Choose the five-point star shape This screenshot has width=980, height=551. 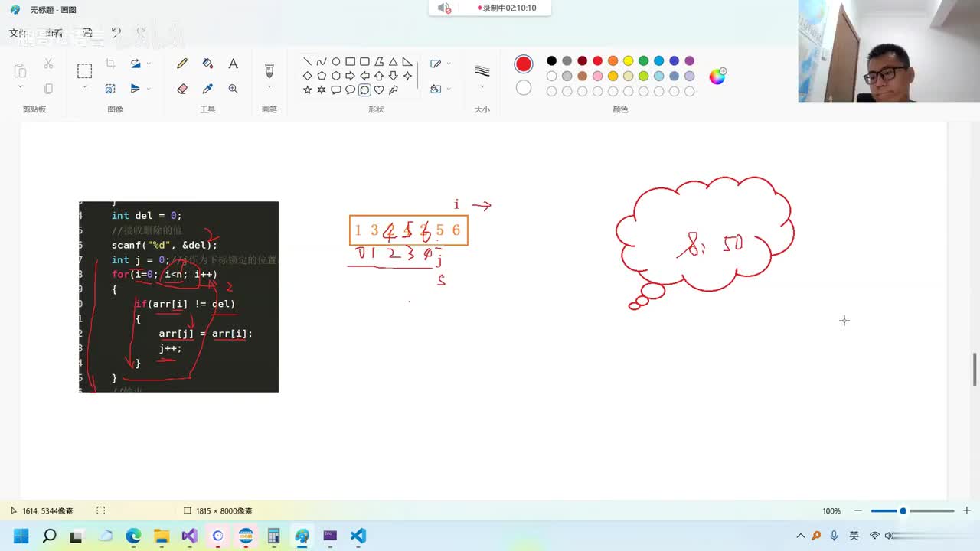(307, 90)
